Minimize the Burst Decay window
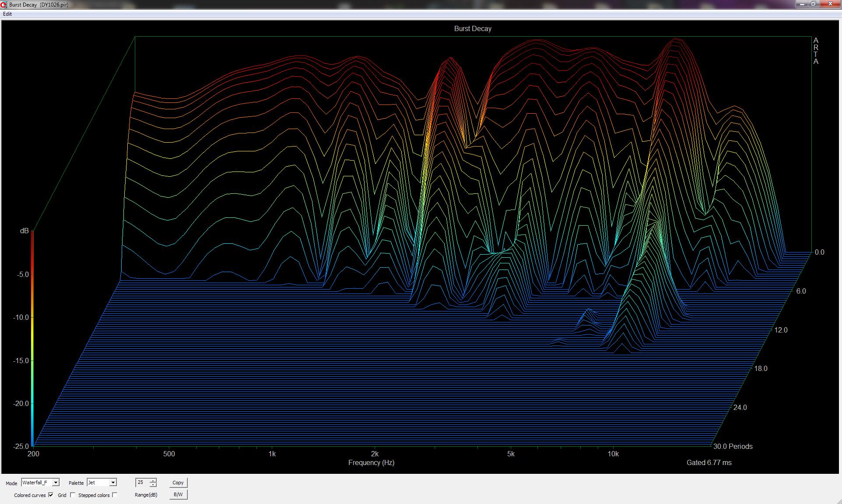This screenshot has height=504, width=842. pyautogui.click(x=801, y=4)
